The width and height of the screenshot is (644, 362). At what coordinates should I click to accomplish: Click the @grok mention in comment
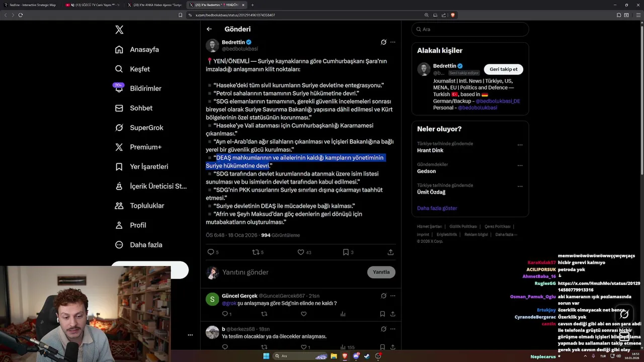click(229, 303)
